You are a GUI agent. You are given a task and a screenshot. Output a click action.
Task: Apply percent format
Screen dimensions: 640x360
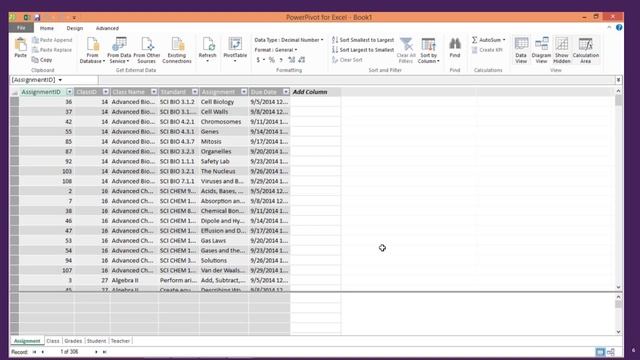271,60
